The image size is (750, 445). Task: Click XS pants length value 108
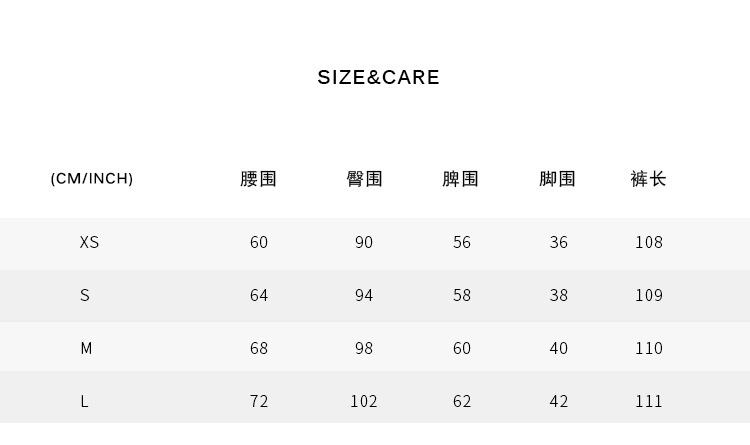click(649, 242)
